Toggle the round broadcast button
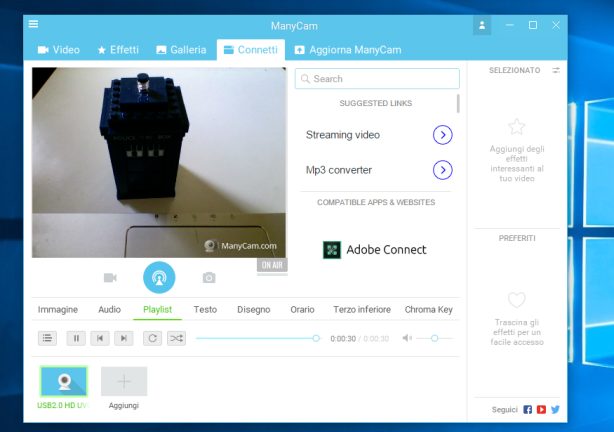Image resolution: width=614 pixels, height=432 pixels. (x=159, y=277)
